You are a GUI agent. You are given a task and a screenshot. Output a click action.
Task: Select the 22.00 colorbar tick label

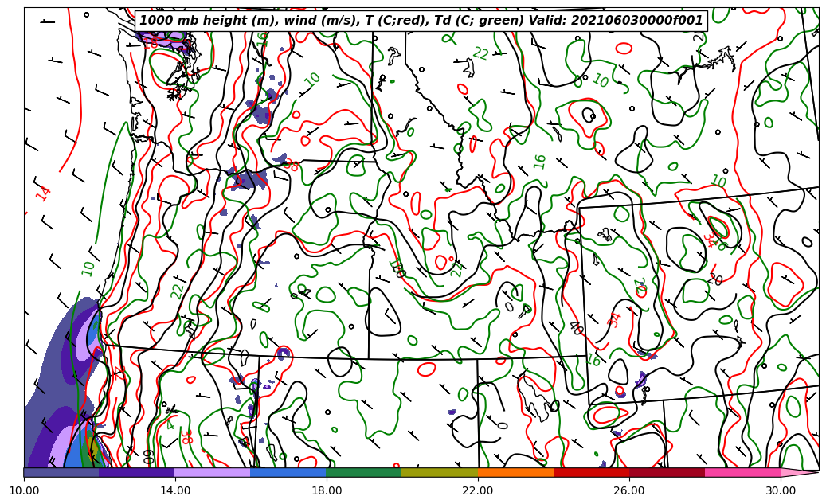478,490
